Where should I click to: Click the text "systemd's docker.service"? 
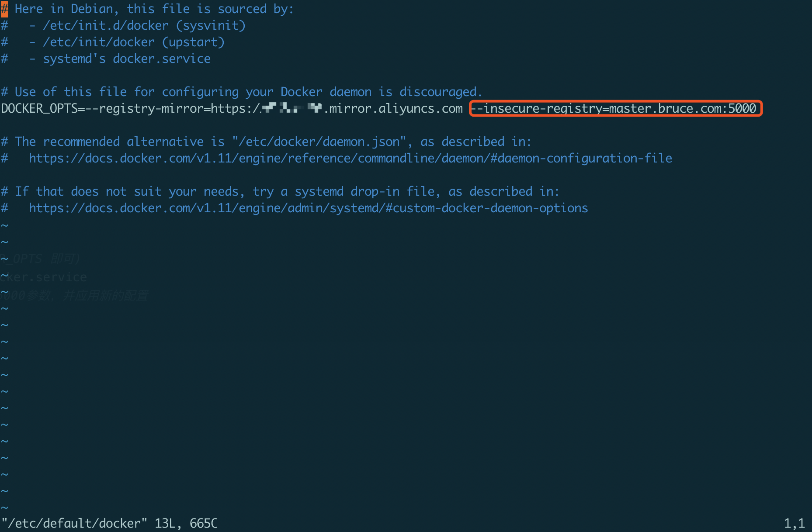tap(126, 59)
